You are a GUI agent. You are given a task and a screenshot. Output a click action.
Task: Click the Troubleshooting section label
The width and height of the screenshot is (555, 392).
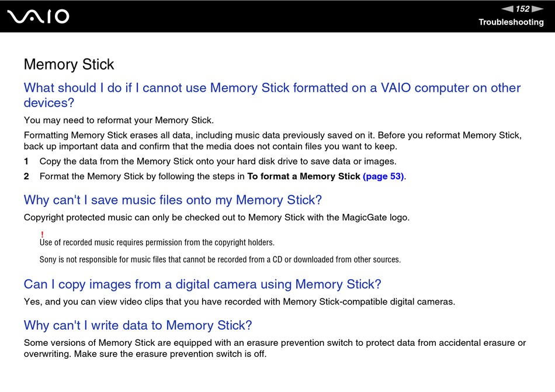coord(511,22)
